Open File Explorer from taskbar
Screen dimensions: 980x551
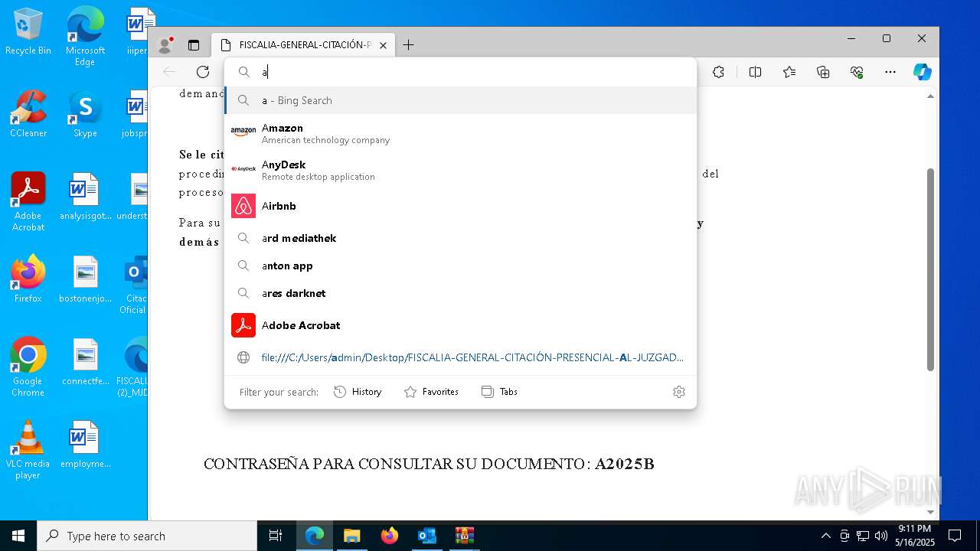coord(351,536)
